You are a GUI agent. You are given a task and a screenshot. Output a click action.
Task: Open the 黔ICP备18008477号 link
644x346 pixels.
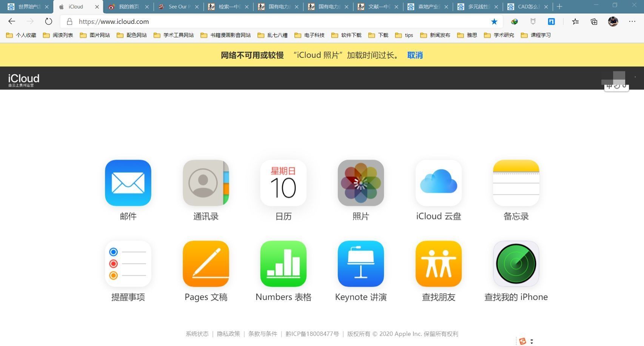312,334
